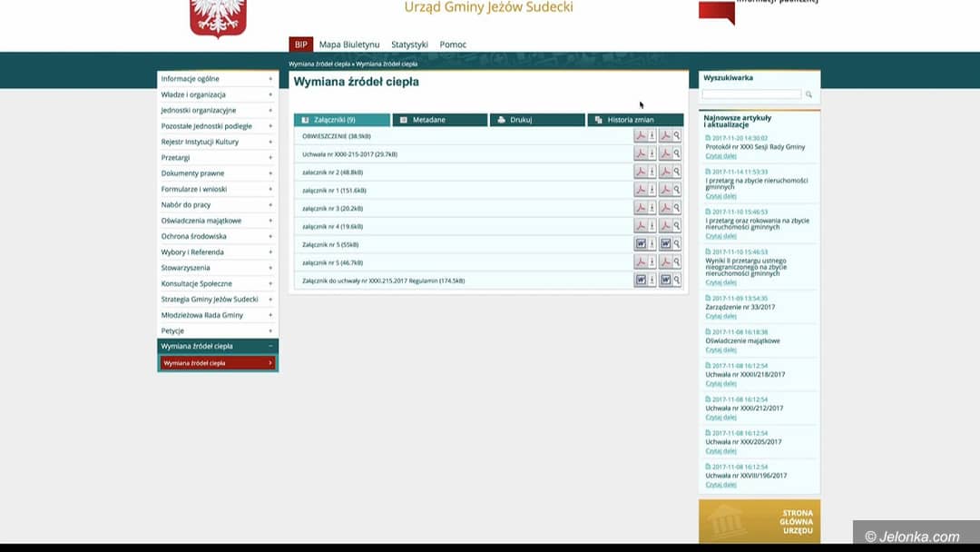The image size is (980, 552).
Task: Preview załącznik nr 1 PDF attachment
Action: (x=671, y=190)
